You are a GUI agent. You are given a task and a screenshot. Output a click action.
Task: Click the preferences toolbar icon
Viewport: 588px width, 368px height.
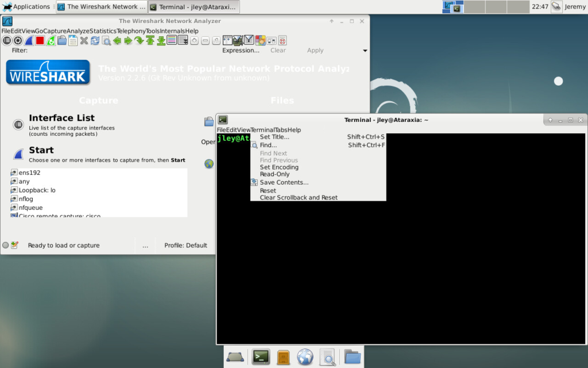tap(271, 41)
